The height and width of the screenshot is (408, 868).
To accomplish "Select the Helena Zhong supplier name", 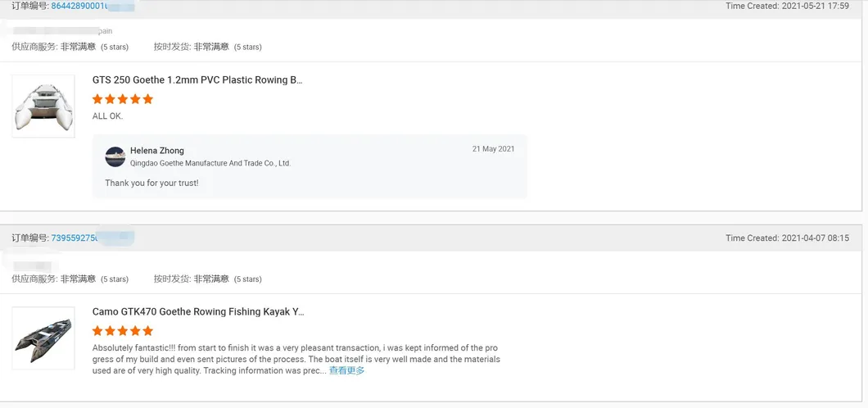I will pyautogui.click(x=157, y=151).
